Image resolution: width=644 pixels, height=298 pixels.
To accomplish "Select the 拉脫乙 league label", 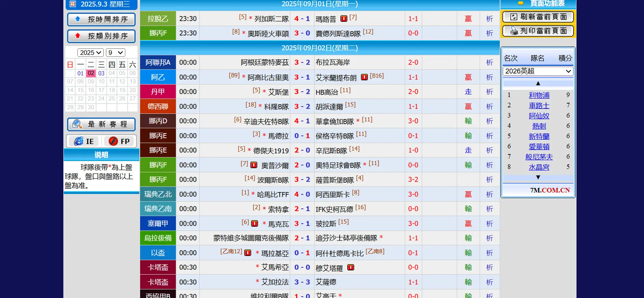I will 158,19.
